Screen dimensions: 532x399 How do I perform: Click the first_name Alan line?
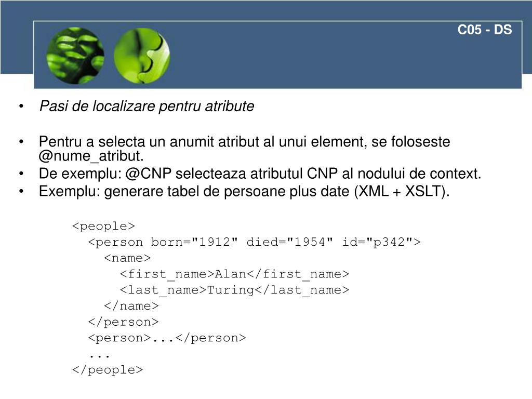point(234,274)
